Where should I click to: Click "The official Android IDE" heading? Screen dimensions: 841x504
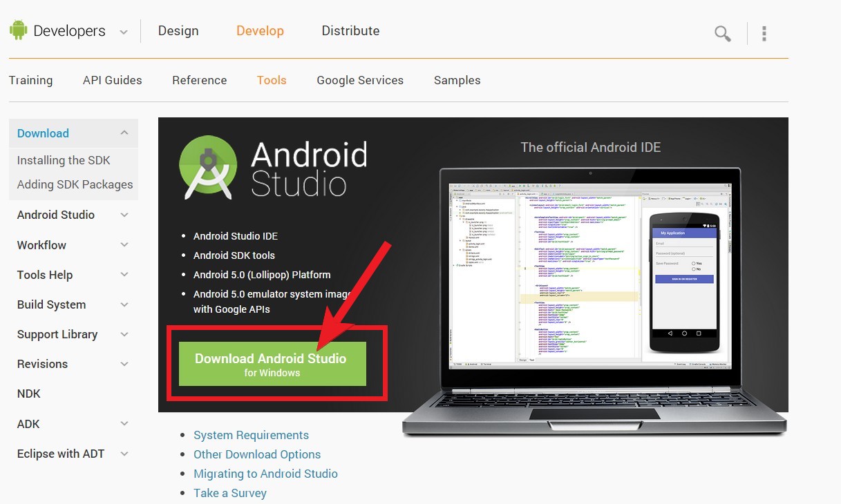591,147
